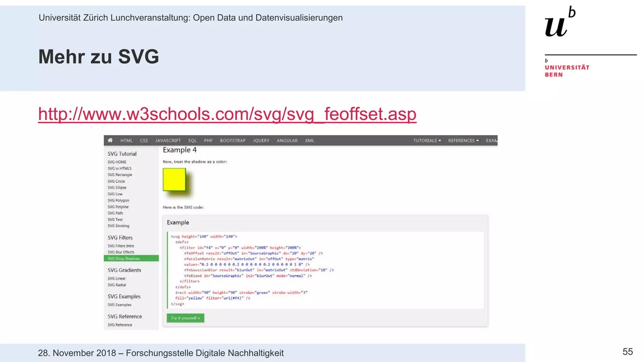Open SVG Polyline in sidebar
Screen dimensions: 644x362
pyautogui.click(x=118, y=207)
